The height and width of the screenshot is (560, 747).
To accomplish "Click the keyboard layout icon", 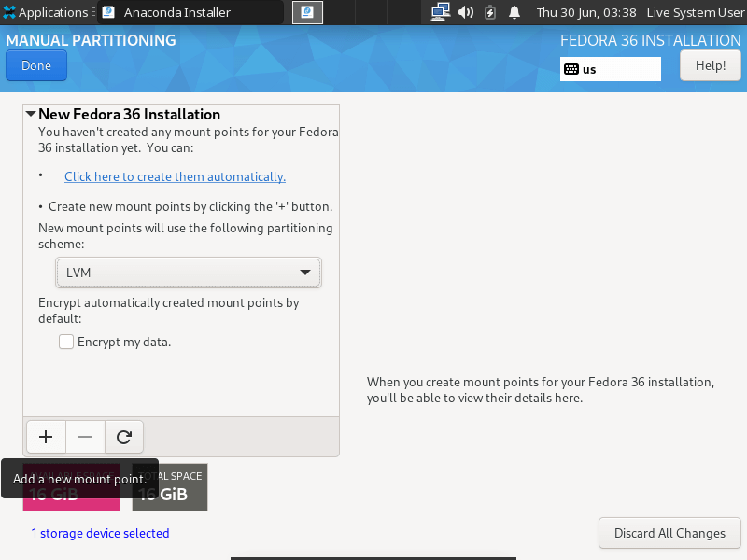I will (x=571, y=69).
